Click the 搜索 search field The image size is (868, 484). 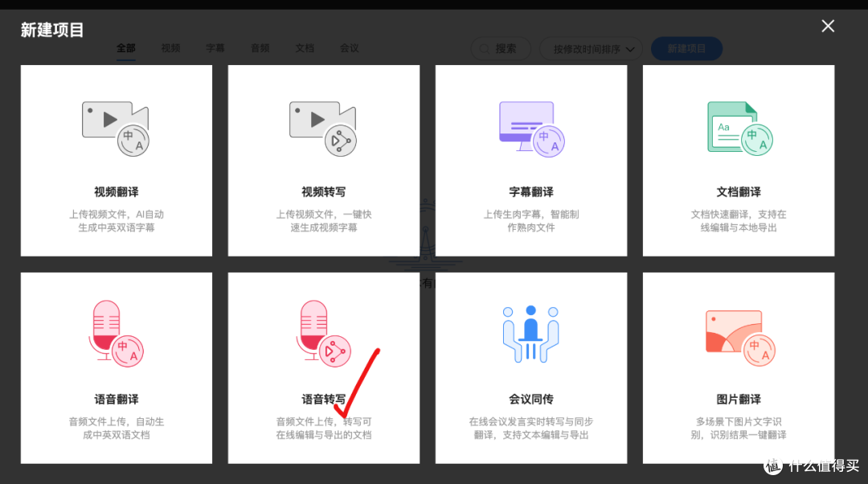click(501, 49)
